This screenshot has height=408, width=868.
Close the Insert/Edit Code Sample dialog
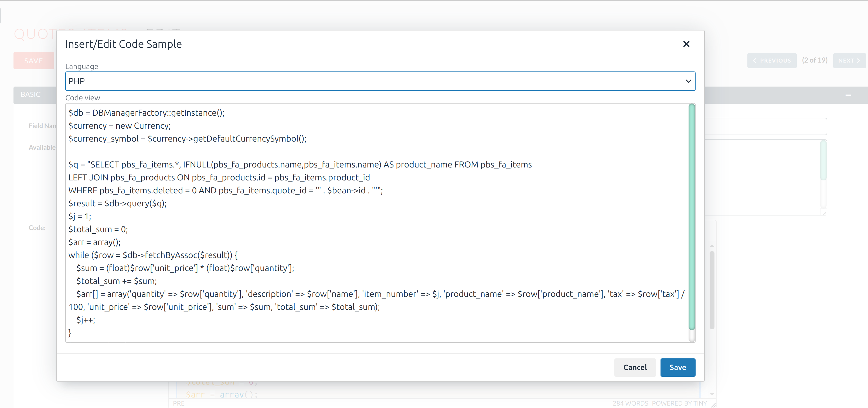tap(686, 44)
